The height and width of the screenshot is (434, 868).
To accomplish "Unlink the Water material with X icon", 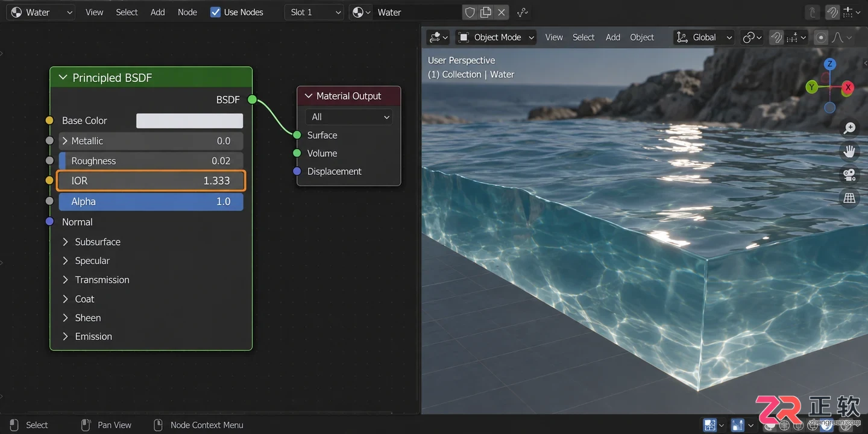I will point(502,12).
